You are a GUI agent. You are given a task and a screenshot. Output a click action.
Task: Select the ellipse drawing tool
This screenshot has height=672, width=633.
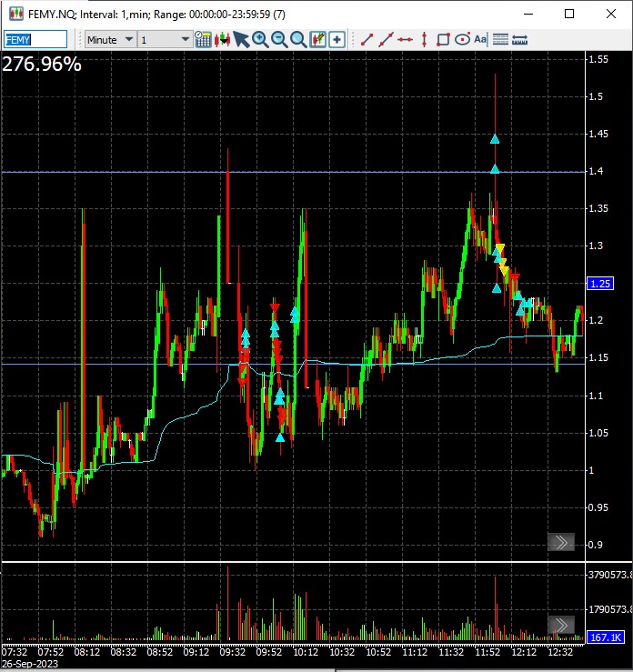(x=462, y=39)
